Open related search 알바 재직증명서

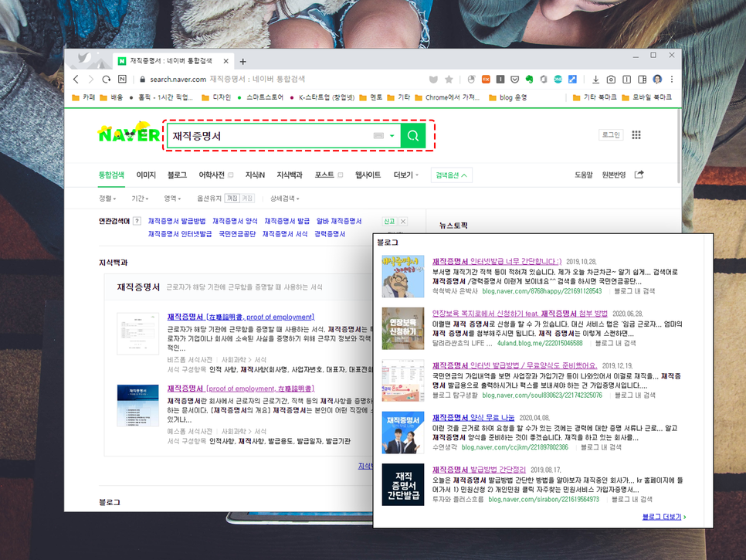(x=339, y=221)
